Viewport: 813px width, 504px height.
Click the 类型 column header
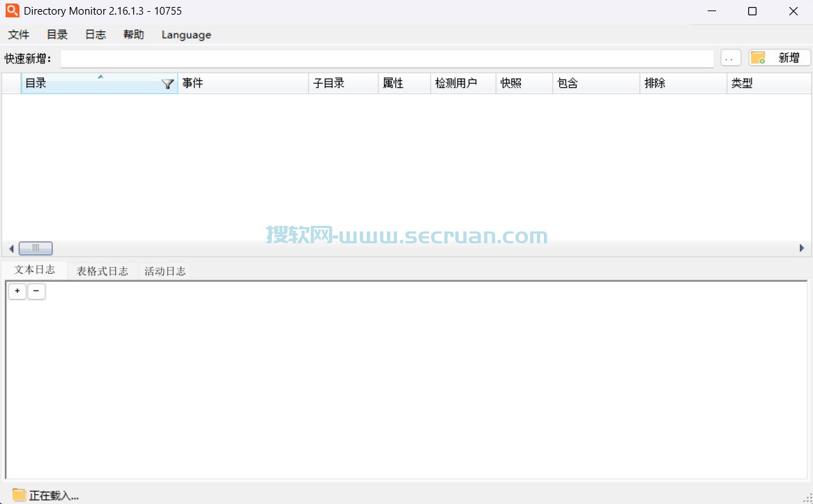pyautogui.click(x=769, y=83)
